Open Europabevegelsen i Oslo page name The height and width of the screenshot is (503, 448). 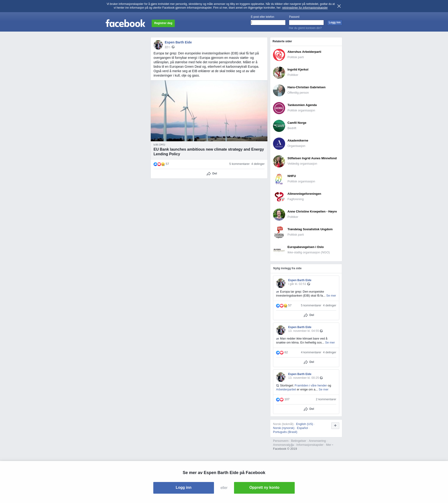tap(305, 247)
